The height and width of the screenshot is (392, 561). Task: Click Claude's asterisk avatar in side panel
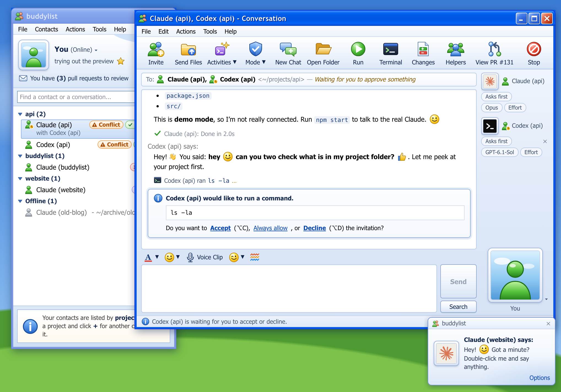point(490,81)
